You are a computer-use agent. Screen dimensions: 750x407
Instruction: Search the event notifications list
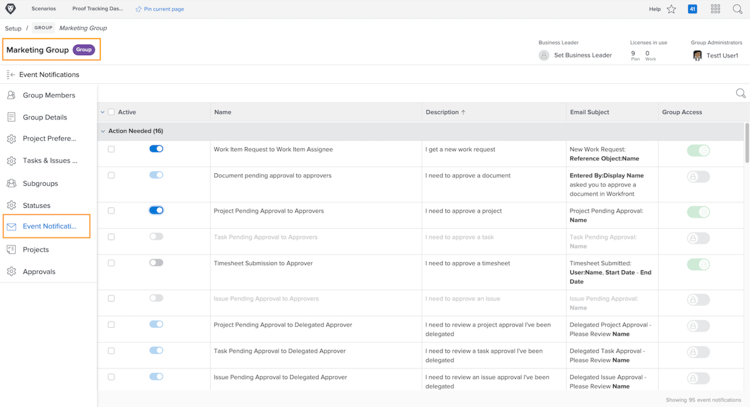pos(740,94)
